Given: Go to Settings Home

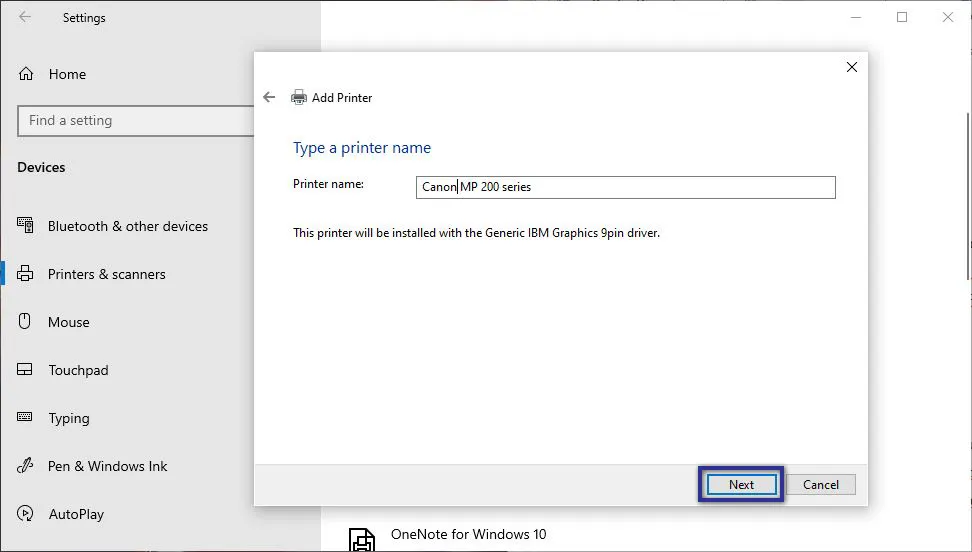Looking at the screenshot, I should [66, 74].
